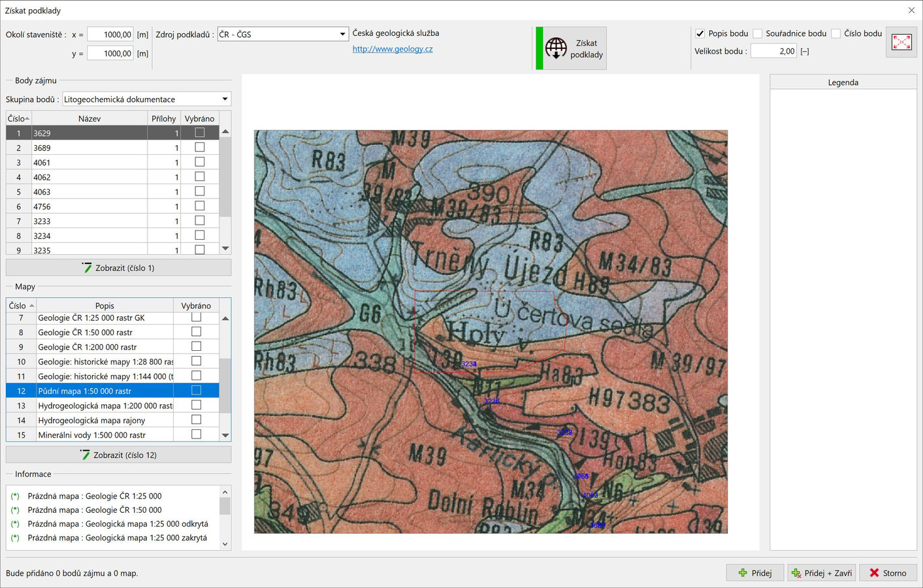Close the Získat podklady dialog window
The width and height of the screenshot is (923, 588).
click(911, 10)
